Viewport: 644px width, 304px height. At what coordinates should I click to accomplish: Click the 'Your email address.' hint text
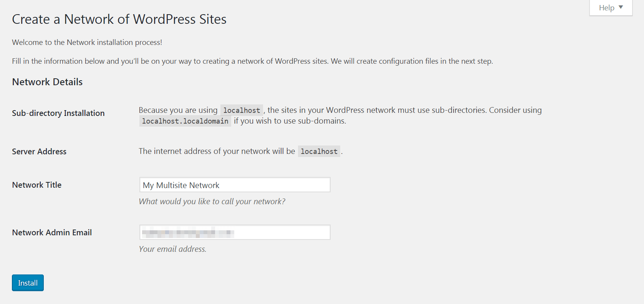(x=172, y=249)
